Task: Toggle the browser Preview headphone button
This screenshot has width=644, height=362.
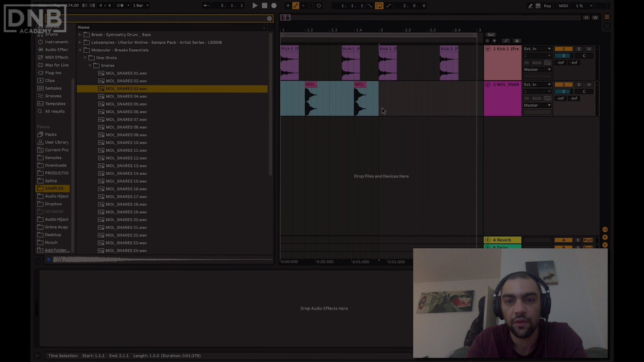Action: point(48,260)
